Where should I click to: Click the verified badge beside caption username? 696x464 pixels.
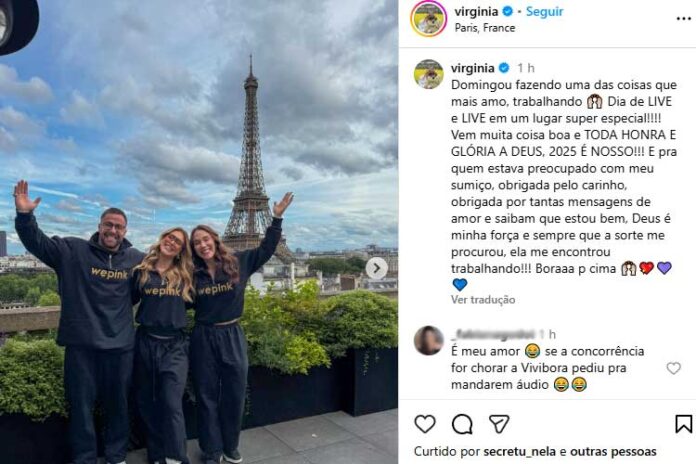click(504, 68)
